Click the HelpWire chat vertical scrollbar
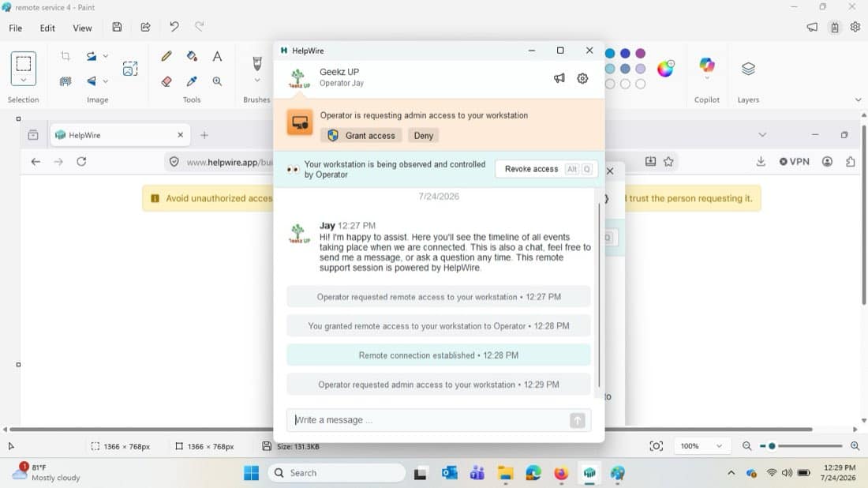 pos(599,294)
